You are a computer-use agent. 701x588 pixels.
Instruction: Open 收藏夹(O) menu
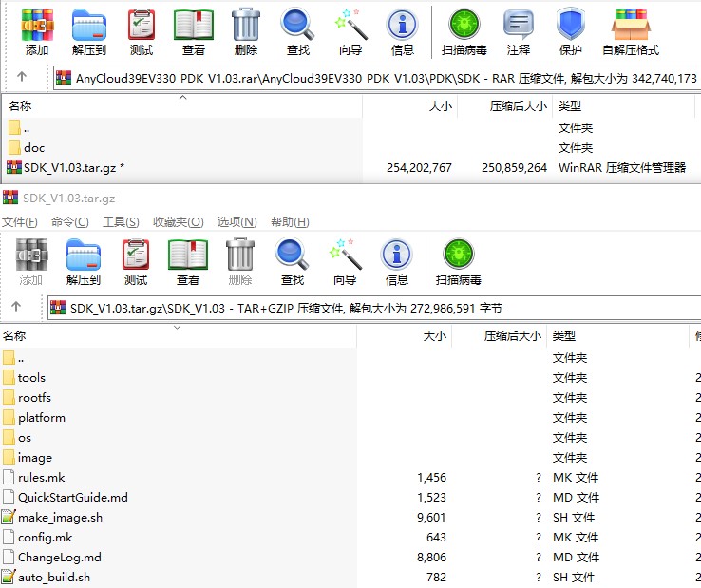tap(178, 221)
